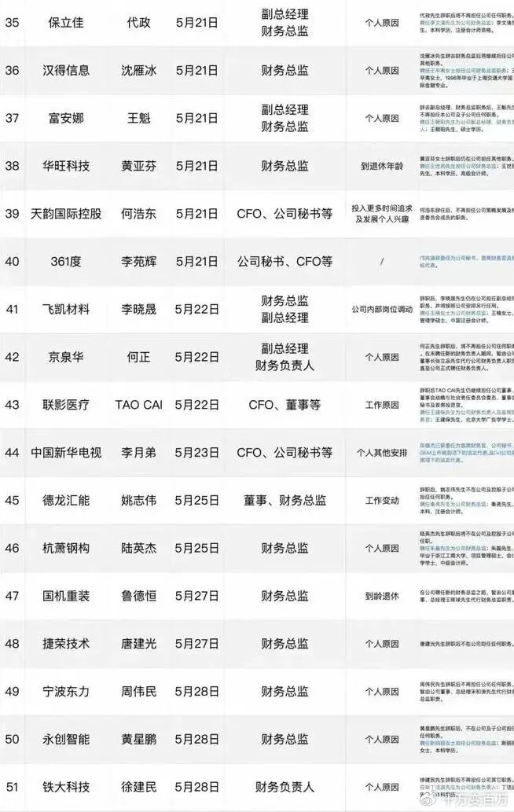Viewport: 514px width, 812px height.
Task: Select company cell 中国新华电视
Action: 66,453
